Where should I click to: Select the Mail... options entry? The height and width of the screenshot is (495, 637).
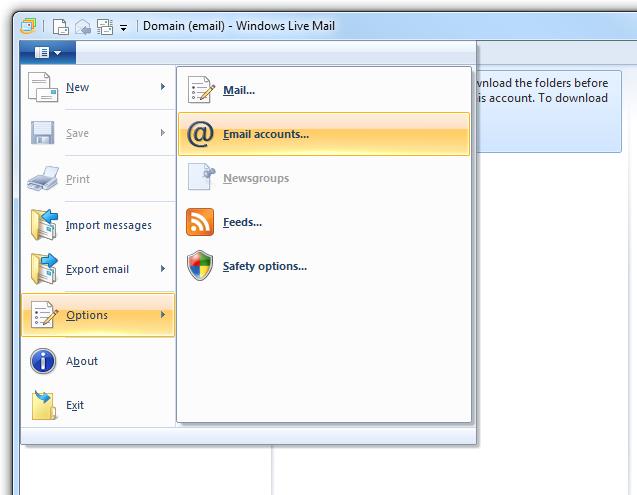point(239,90)
